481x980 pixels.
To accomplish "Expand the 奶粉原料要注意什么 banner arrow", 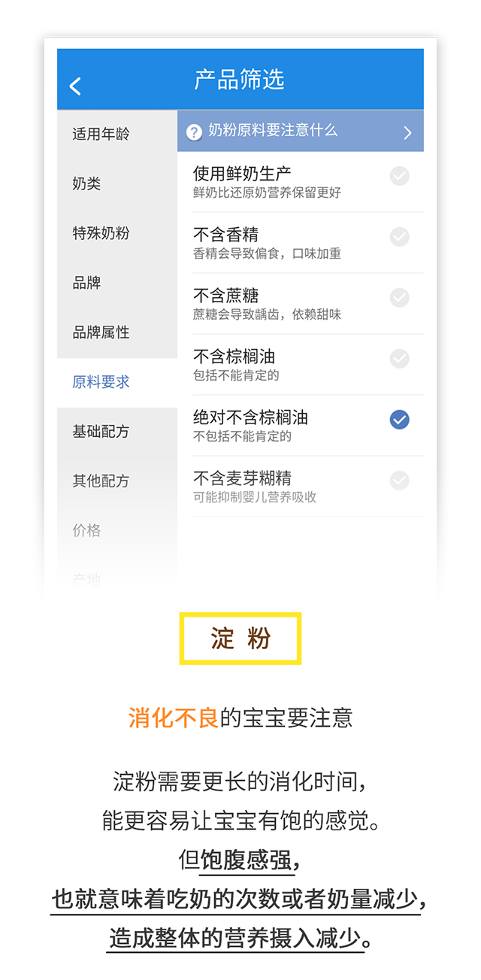I will coord(407,133).
